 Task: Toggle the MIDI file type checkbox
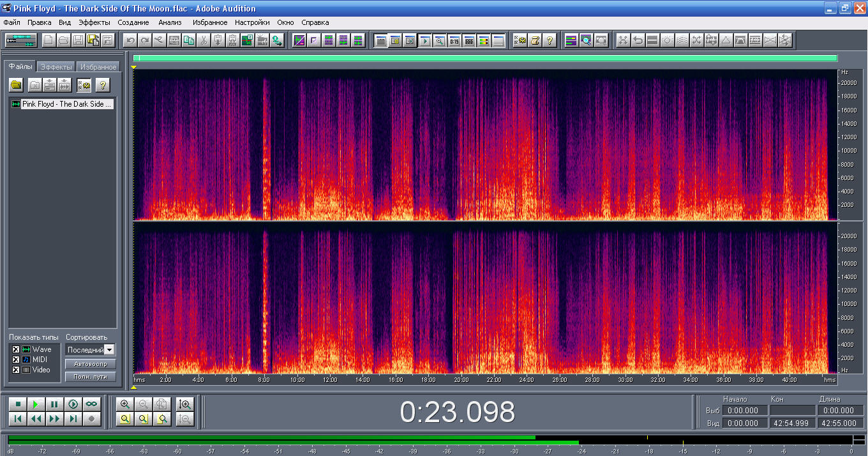17,360
